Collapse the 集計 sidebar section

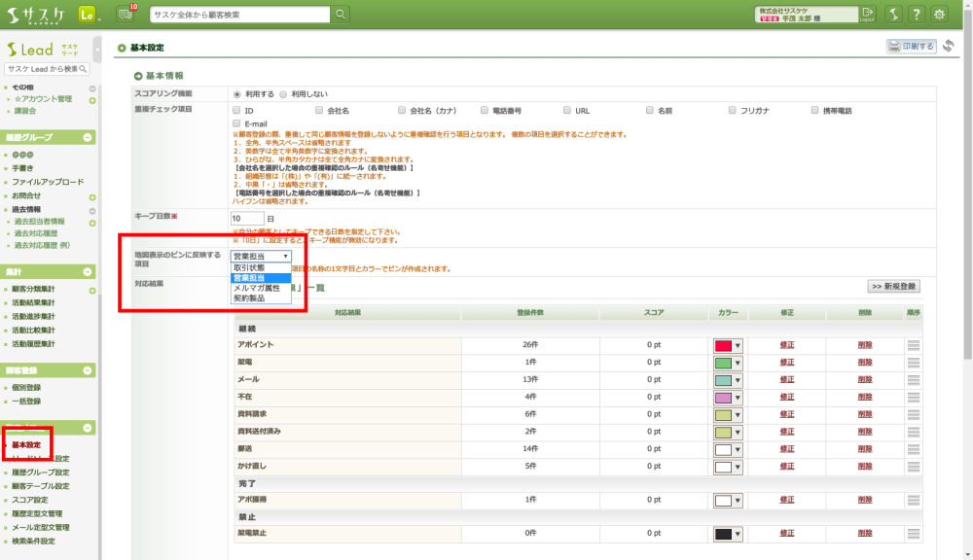point(88,272)
